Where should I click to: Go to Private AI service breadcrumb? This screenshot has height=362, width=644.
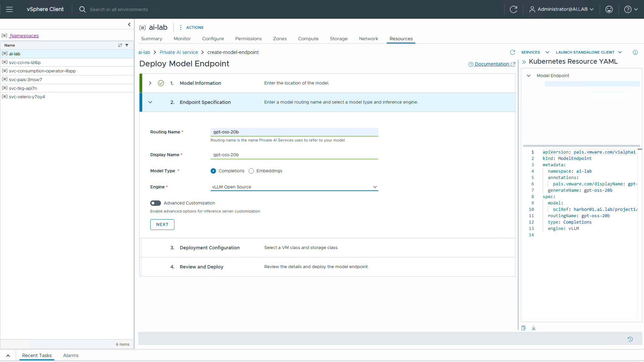point(179,52)
